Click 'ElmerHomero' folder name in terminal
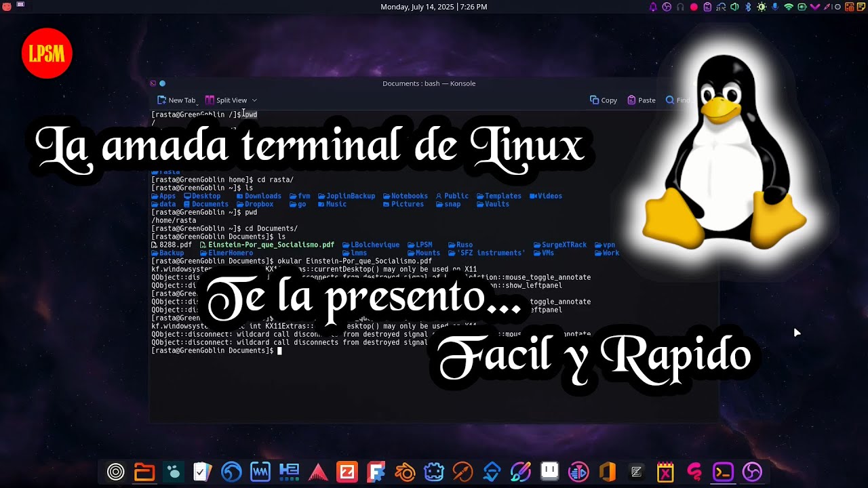The width and height of the screenshot is (868, 488). coord(231,253)
